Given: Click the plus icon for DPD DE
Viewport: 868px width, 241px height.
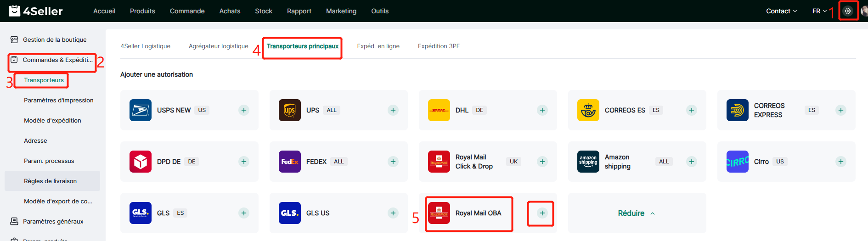Looking at the screenshot, I should point(244,162).
